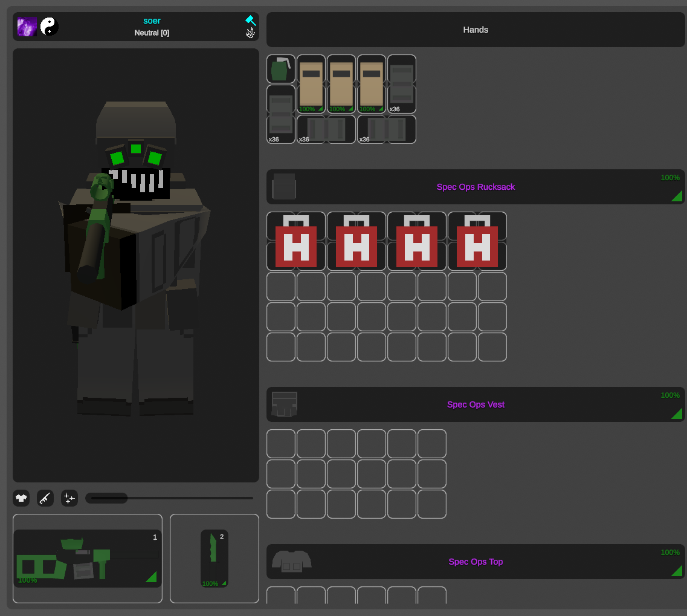Select the left horizontal x36 magazine
This screenshot has height=616, width=687.
pyautogui.click(x=326, y=129)
